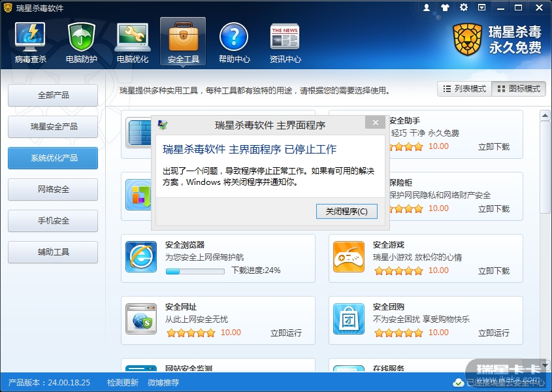
Task: Open the 电脑优化 wrench section
Action: pyautogui.click(x=133, y=42)
